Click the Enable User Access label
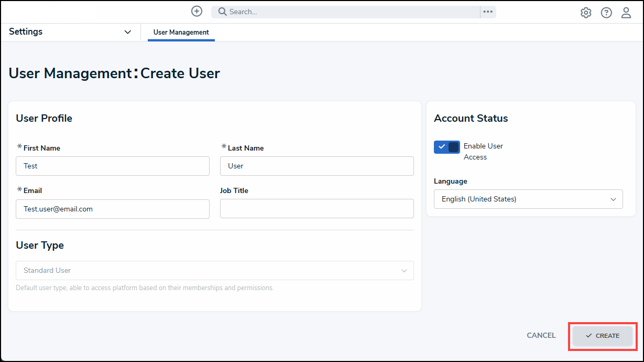This screenshot has height=362, width=644. 483,152
